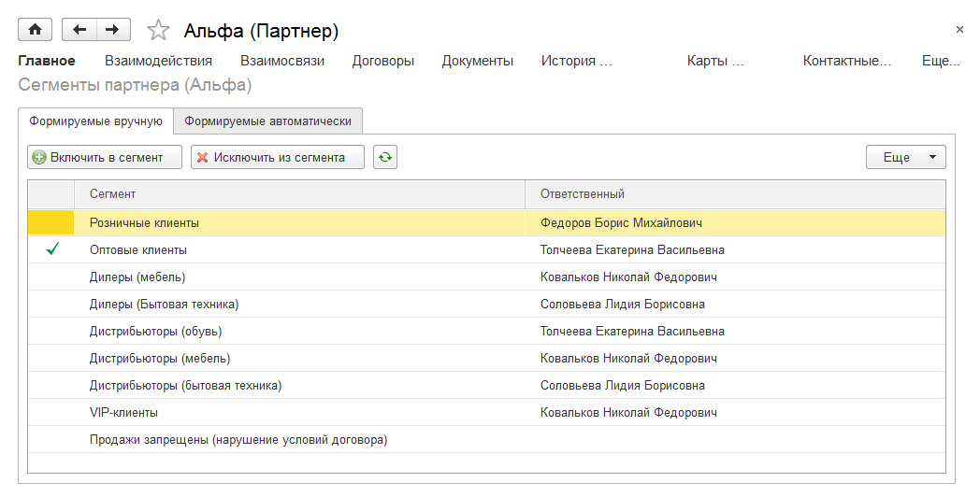Click the yellow marker cell of Розничные клиенты
This screenshot has width=980, height=497.
(x=51, y=222)
